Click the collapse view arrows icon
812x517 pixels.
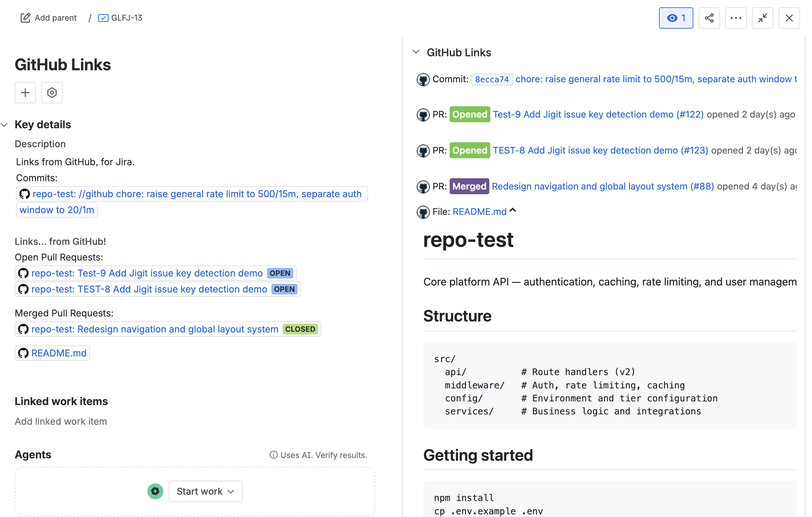coord(762,18)
